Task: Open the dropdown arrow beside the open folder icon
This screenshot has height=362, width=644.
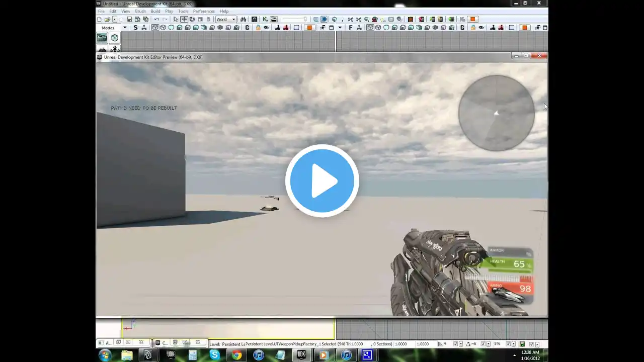Action: [x=114, y=19]
